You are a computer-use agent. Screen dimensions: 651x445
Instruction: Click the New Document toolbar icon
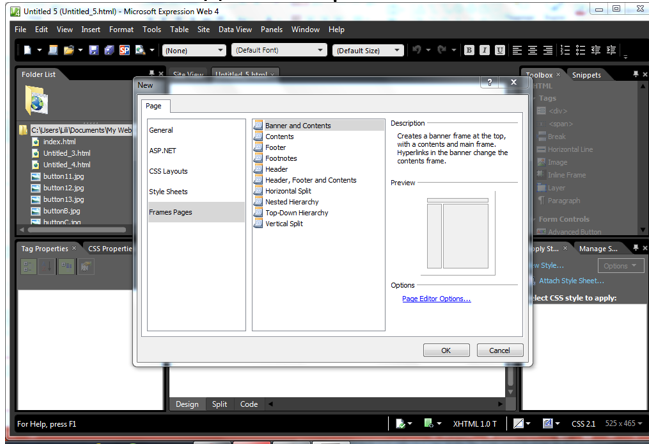(27, 50)
